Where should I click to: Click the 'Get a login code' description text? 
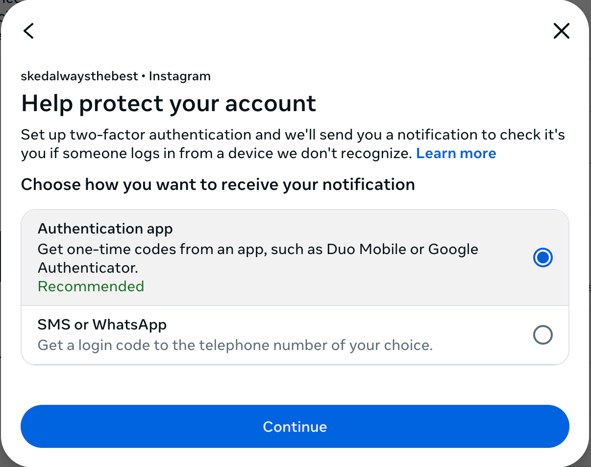pos(235,345)
